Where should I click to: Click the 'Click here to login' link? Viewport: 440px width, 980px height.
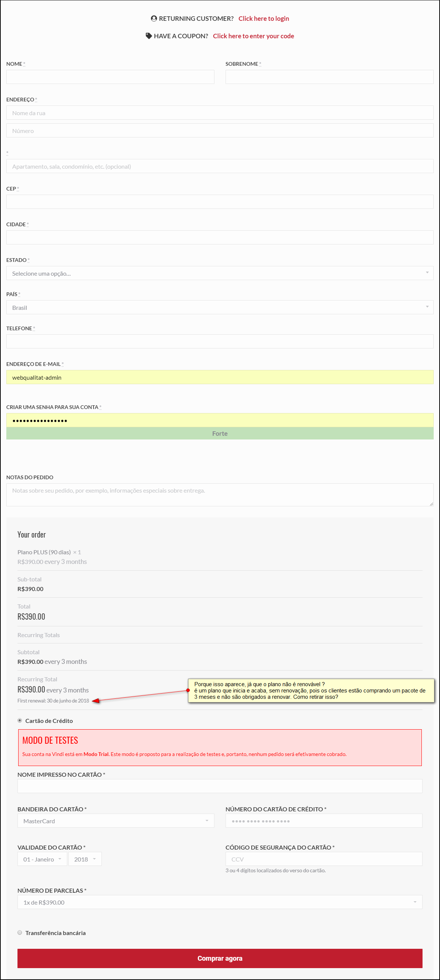pyautogui.click(x=263, y=18)
